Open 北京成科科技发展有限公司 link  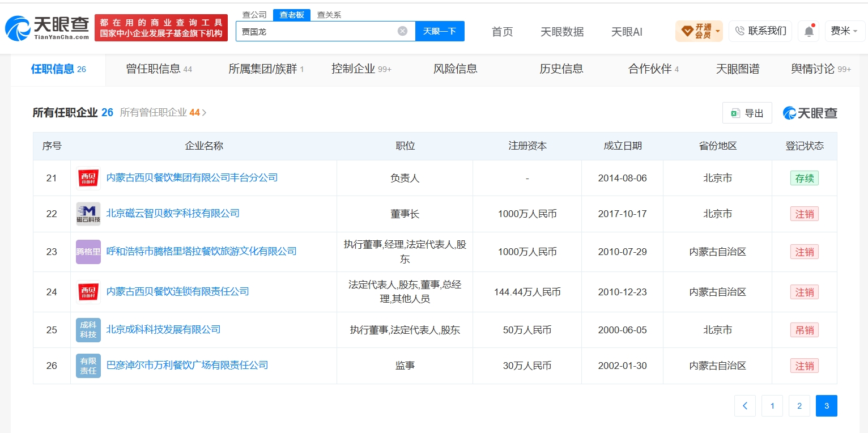pyautogui.click(x=163, y=330)
